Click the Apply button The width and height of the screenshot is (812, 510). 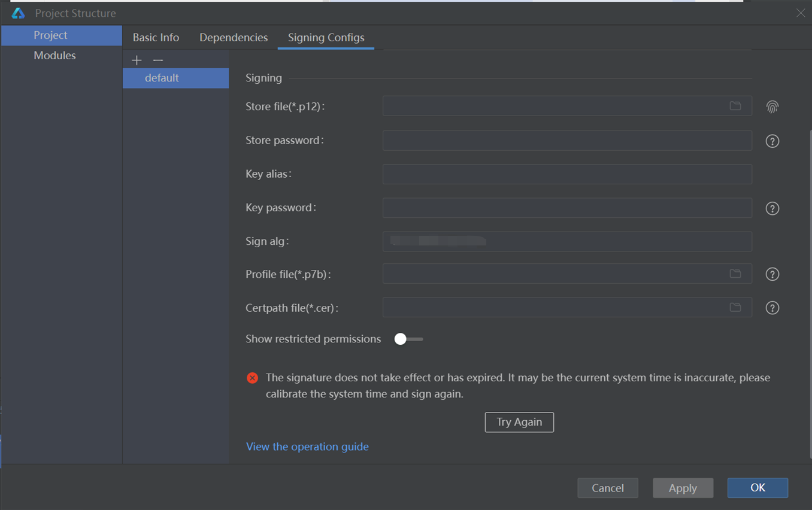tap(683, 488)
